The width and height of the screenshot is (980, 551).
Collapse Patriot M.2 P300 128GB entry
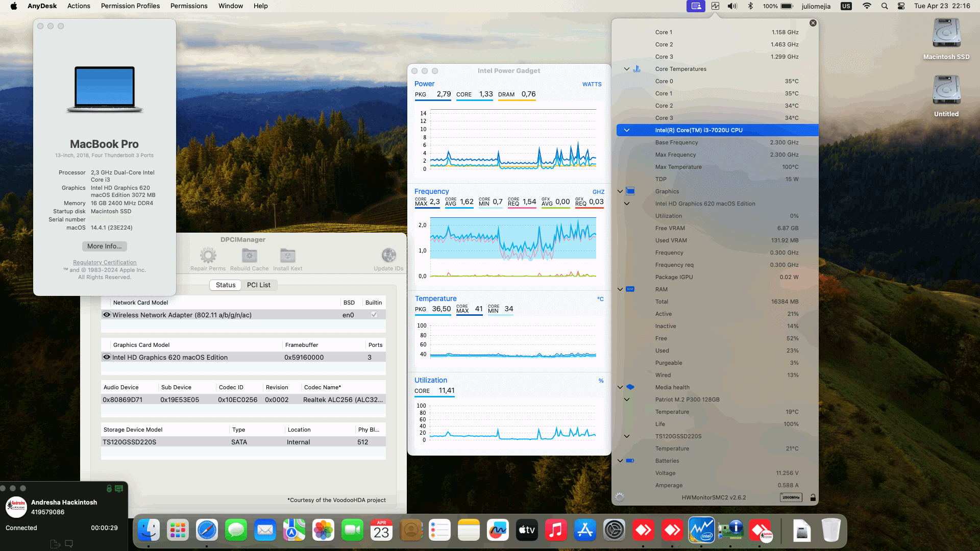click(x=627, y=399)
